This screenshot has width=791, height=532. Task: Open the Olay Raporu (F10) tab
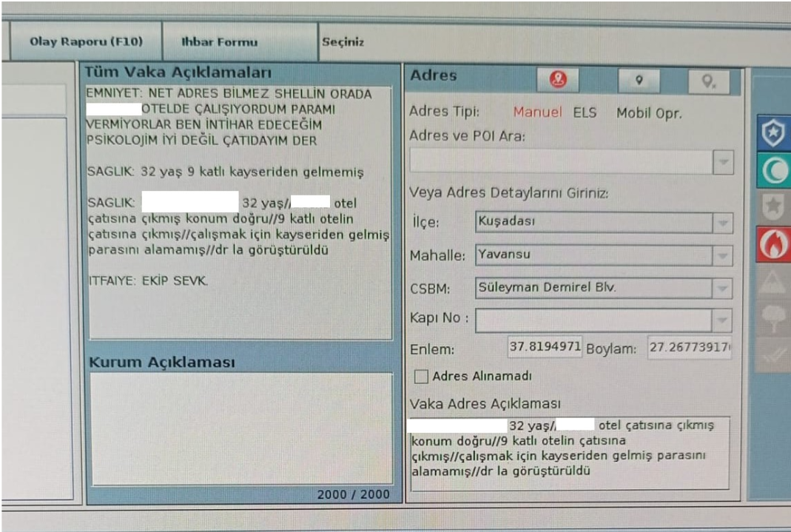[85, 42]
